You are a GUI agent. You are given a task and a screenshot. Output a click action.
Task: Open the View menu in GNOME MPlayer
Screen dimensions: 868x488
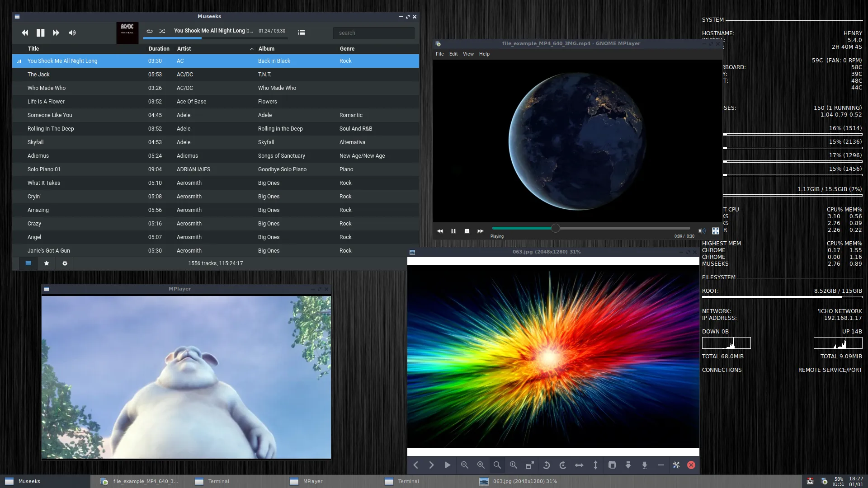click(x=468, y=54)
